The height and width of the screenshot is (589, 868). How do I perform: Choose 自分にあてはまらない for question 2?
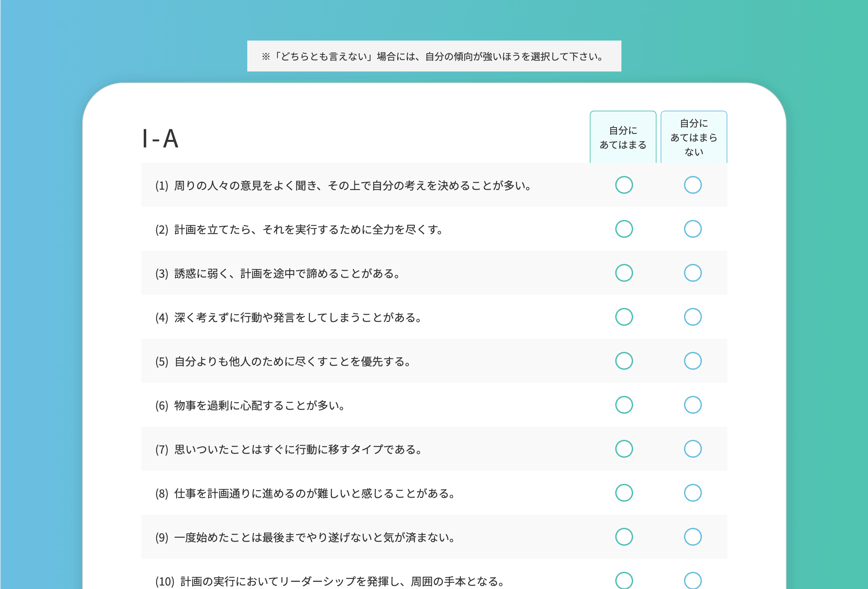(693, 229)
